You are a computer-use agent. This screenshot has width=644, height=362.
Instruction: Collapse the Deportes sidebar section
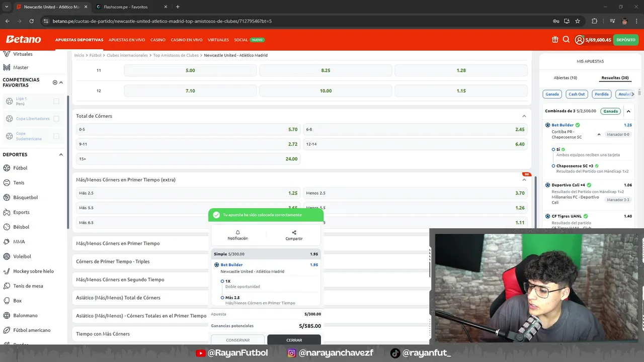[x=61, y=154]
